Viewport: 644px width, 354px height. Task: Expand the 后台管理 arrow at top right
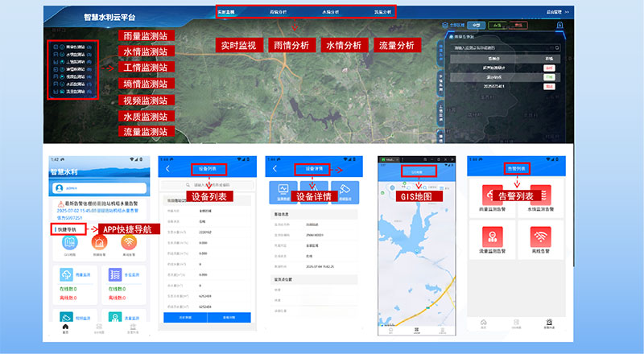point(567,13)
